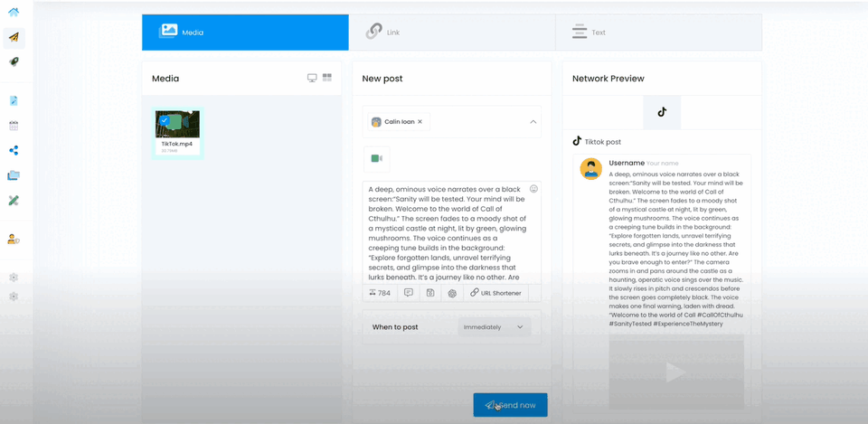
Task: Click the TikTok icon in Network Preview
Action: [x=662, y=113]
